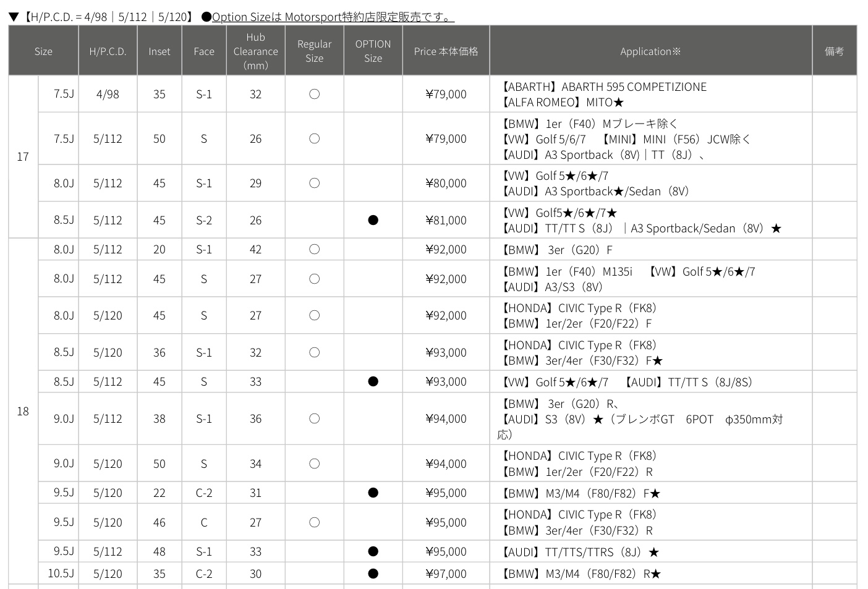Select the "Inset" column header
This screenshot has width=868, height=589.
[x=160, y=51]
